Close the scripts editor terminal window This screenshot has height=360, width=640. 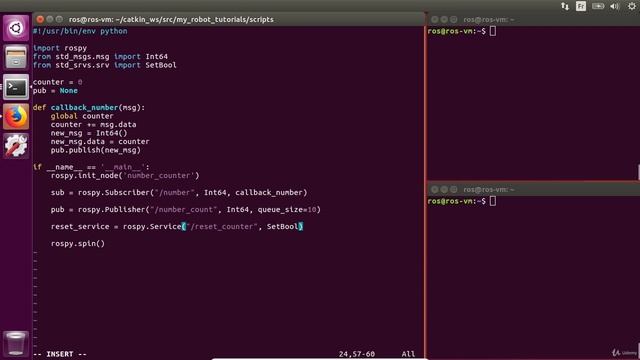40,19
